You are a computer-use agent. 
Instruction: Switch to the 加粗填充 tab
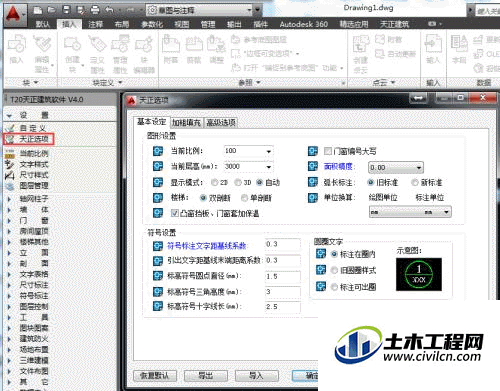pos(186,123)
